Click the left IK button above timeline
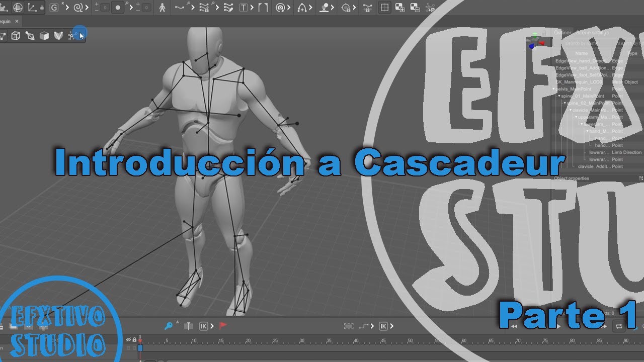This screenshot has height=362, width=644. 203,326
